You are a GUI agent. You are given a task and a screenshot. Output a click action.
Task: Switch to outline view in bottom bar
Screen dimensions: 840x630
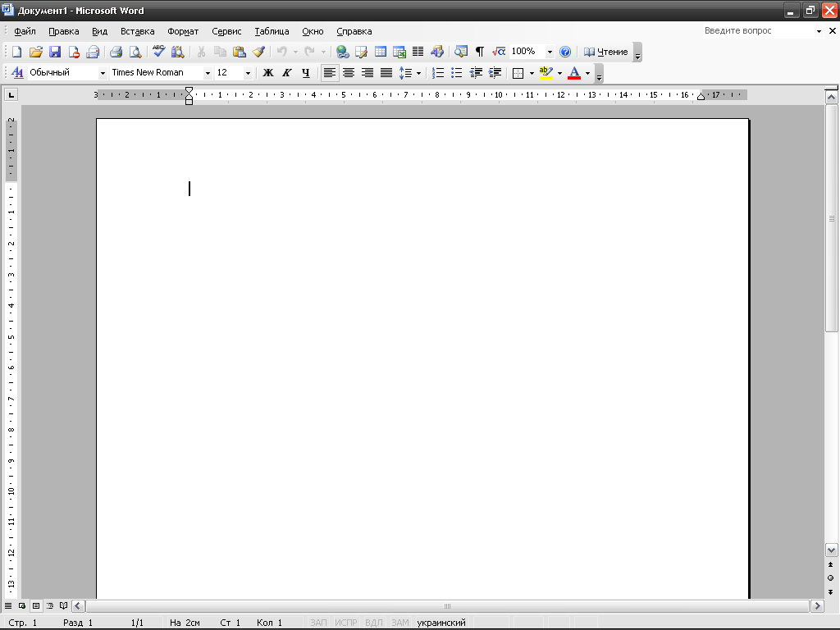point(50,606)
